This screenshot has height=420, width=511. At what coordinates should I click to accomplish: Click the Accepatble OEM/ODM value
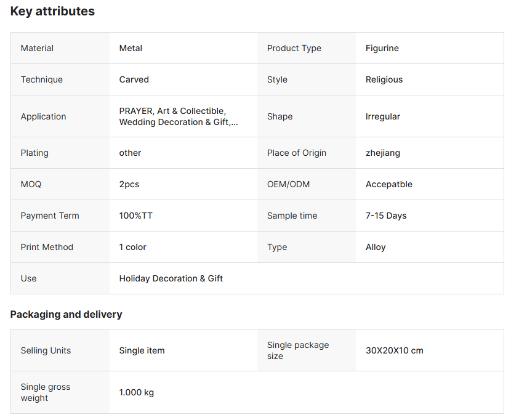click(x=388, y=184)
